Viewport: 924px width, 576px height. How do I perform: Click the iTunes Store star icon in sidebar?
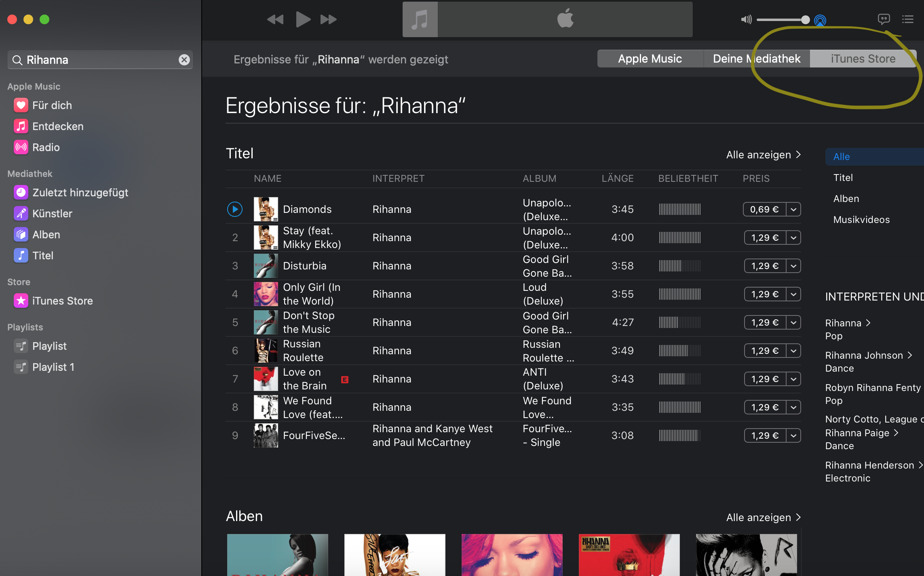click(21, 301)
